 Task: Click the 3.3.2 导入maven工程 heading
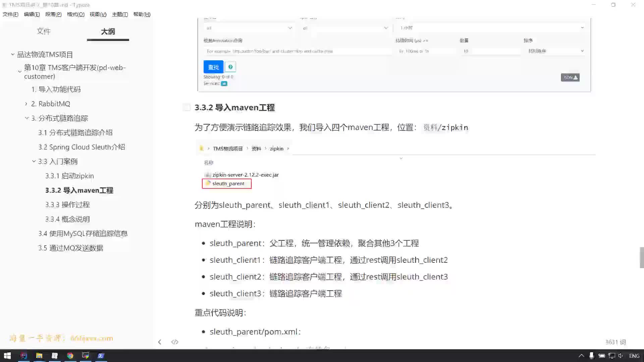click(x=235, y=108)
